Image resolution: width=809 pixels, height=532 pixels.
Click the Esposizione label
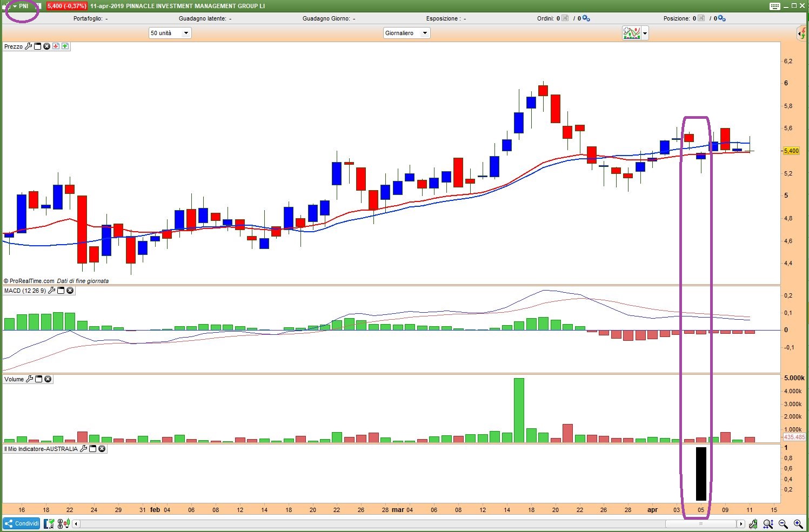tap(444, 18)
